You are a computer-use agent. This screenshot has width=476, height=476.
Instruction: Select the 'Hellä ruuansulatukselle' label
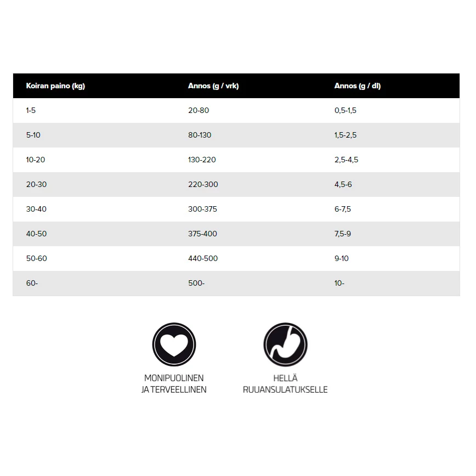click(x=285, y=384)
